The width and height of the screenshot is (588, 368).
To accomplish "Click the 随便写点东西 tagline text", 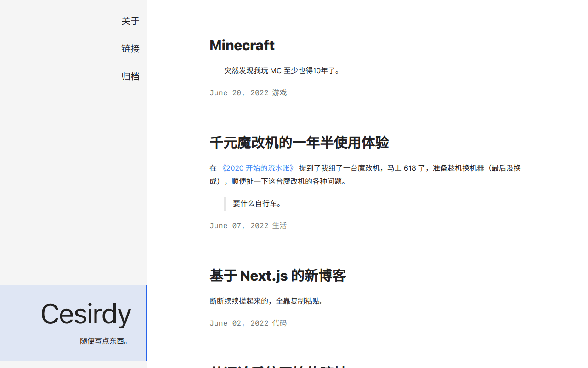I will 105,341.
